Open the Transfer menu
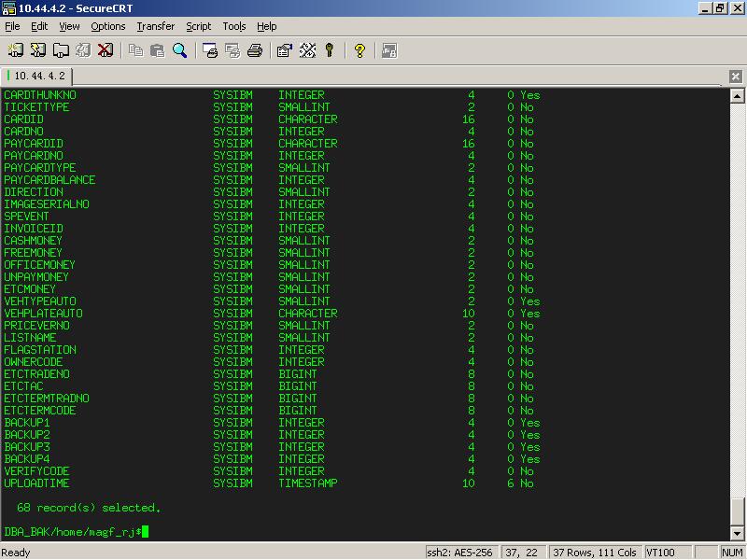 tap(155, 26)
